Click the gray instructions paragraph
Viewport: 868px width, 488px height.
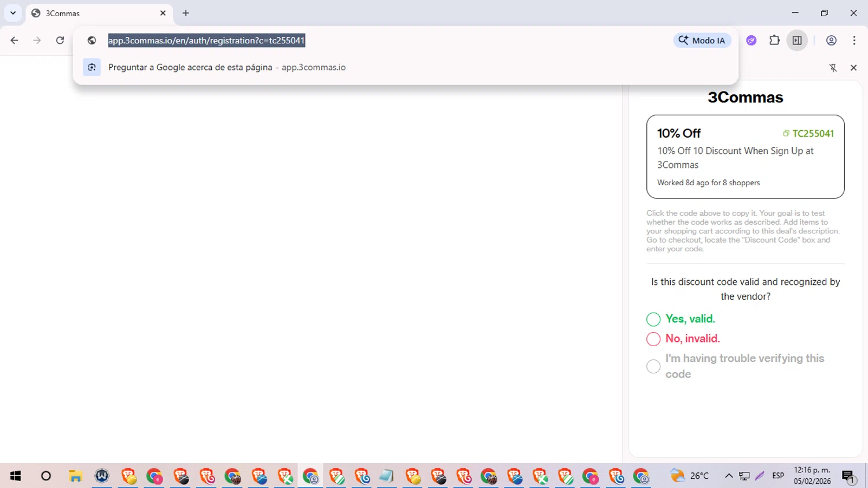tap(743, 231)
